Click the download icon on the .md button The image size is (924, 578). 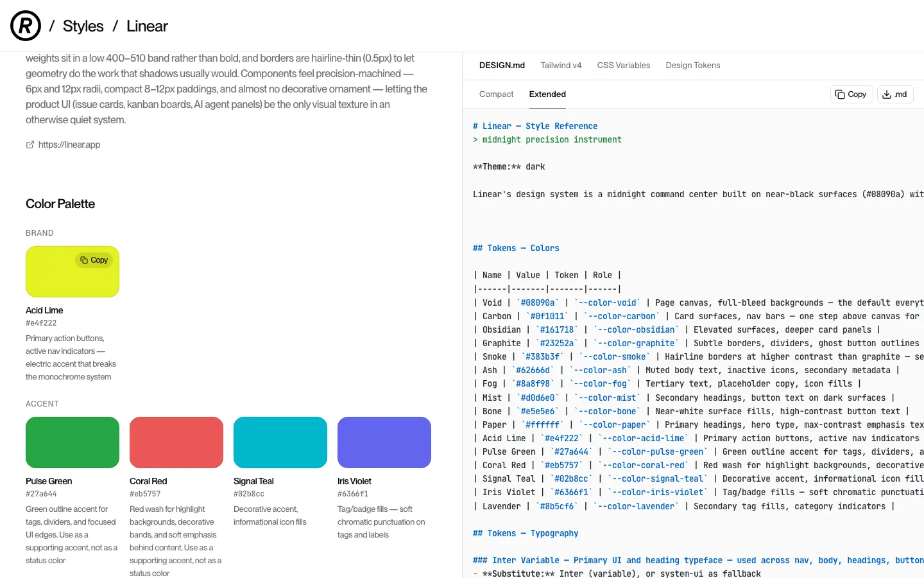tap(887, 94)
